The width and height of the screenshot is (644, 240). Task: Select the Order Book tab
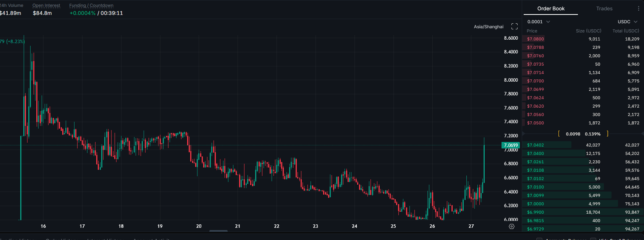(551, 8)
